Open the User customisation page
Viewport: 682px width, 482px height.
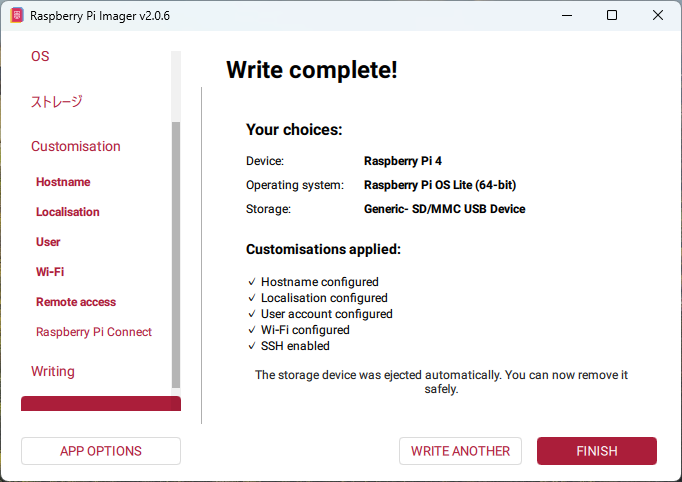[48, 242]
